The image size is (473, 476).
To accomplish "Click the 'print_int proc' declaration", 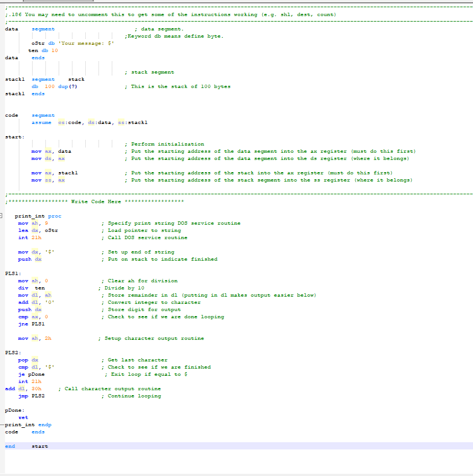I will pyautogui.click(x=38, y=216).
